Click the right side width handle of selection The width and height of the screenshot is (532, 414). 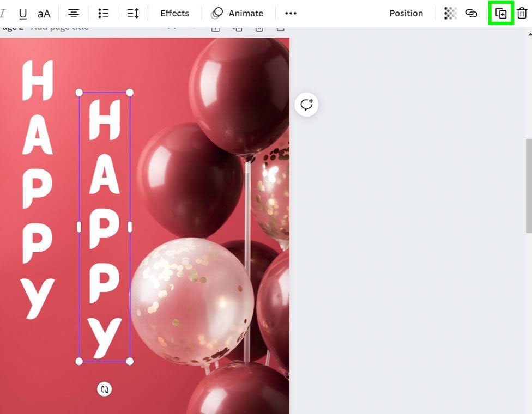tap(130, 227)
